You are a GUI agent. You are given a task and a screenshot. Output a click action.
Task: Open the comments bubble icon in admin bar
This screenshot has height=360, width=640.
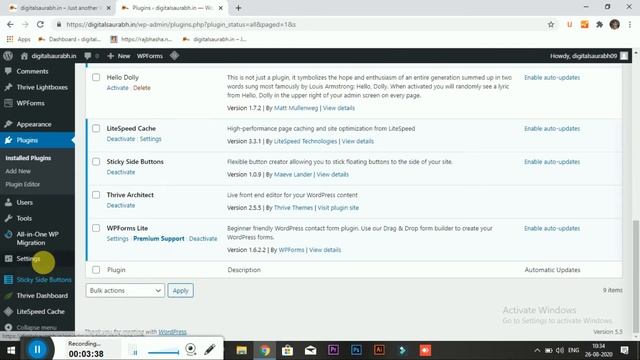click(88, 56)
